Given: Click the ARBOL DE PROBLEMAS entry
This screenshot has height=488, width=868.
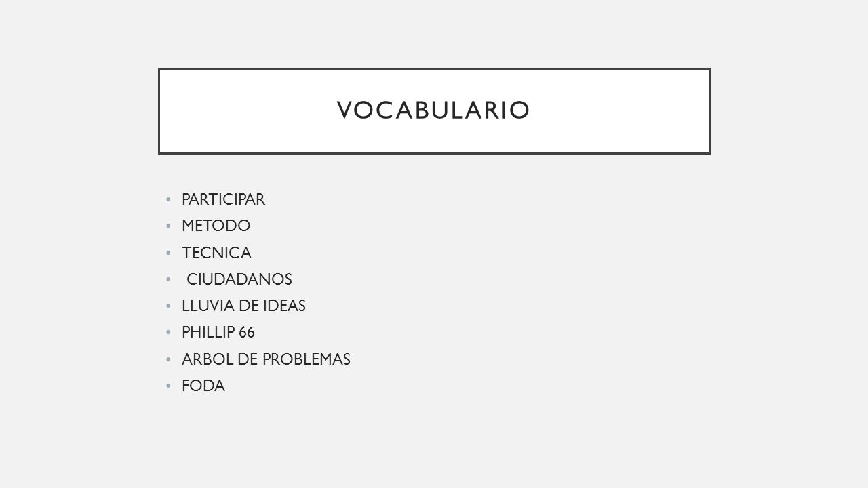Looking at the screenshot, I should (x=266, y=360).
